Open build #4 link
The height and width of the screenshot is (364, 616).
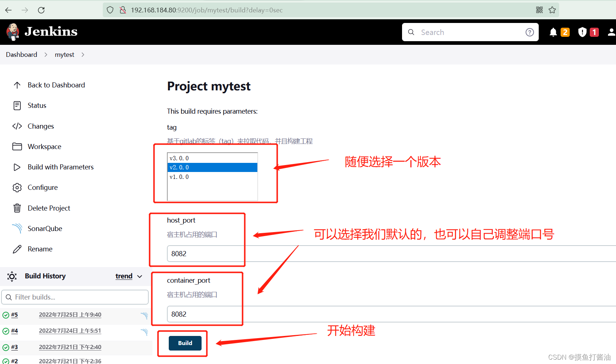[14, 331]
